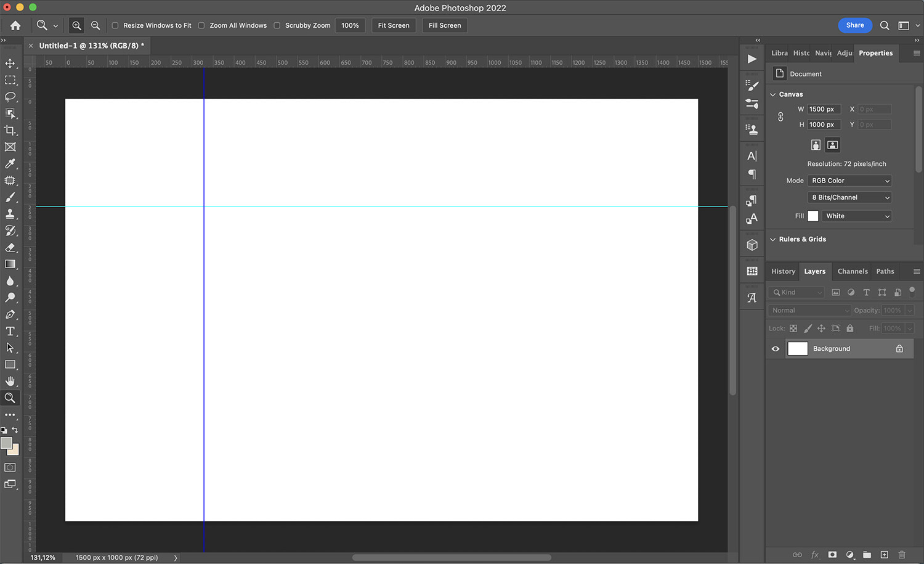Open the Fill dropdown set to White
The height and width of the screenshot is (564, 924).
pos(856,216)
